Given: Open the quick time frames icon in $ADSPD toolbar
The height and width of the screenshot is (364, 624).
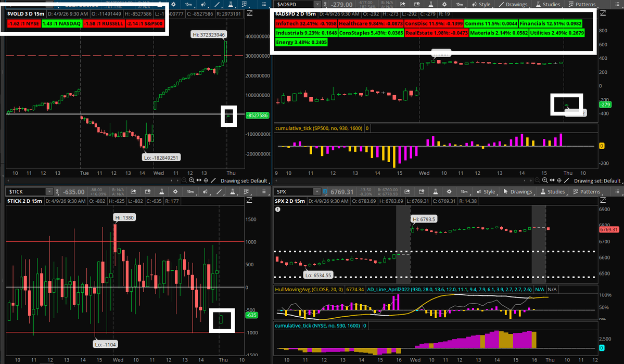Looking at the screenshot, I should click(417, 4).
